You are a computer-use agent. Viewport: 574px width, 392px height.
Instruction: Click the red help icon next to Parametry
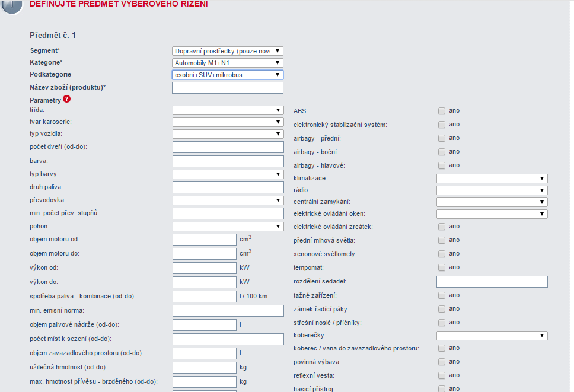[x=66, y=99]
